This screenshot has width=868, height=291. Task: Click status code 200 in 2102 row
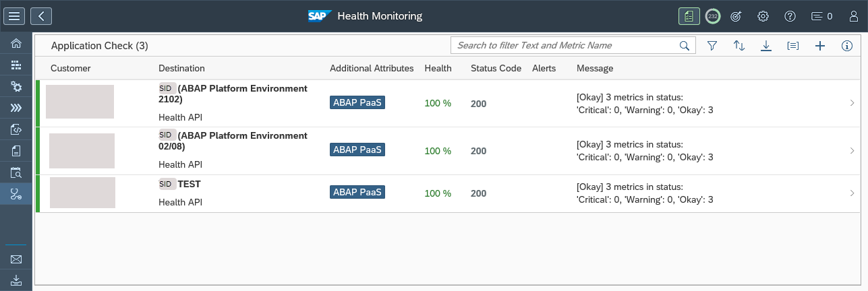coord(479,104)
